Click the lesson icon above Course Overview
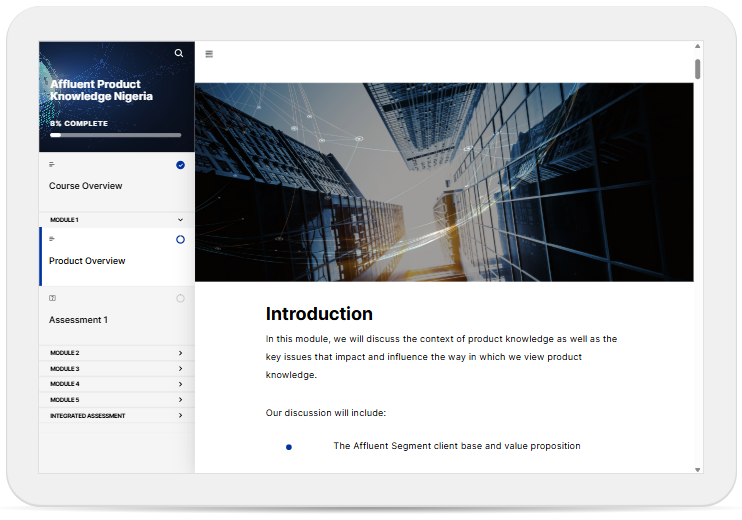Screen dimensions: 742x520 pos(52,165)
